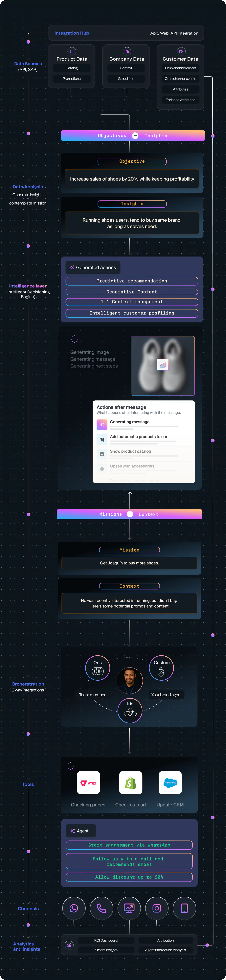
Task: Open the Smart Insights item
Action: [x=106, y=950]
